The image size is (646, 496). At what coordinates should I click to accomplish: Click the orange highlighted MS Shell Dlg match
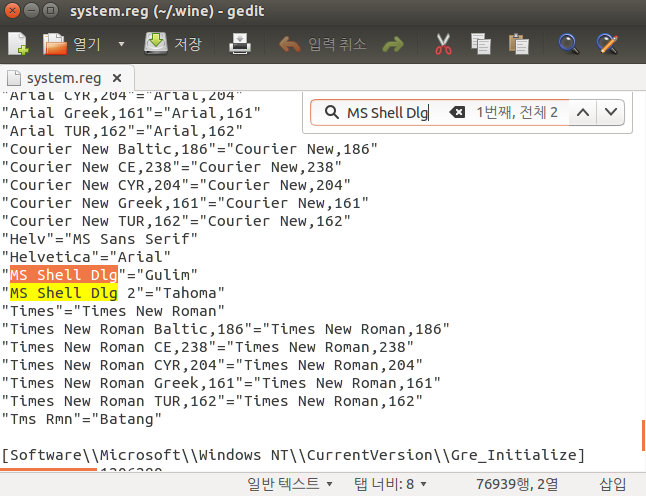pyautogui.click(x=64, y=275)
